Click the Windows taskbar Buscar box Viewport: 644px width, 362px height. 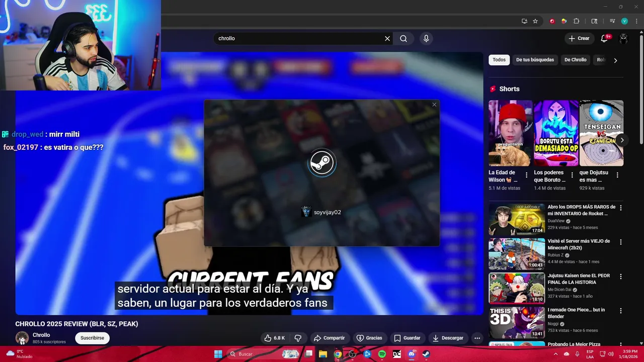click(x=263, y=354)
